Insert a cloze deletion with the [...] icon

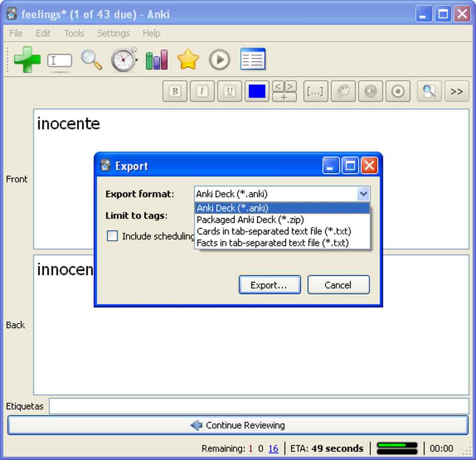[x=315, y=91]
